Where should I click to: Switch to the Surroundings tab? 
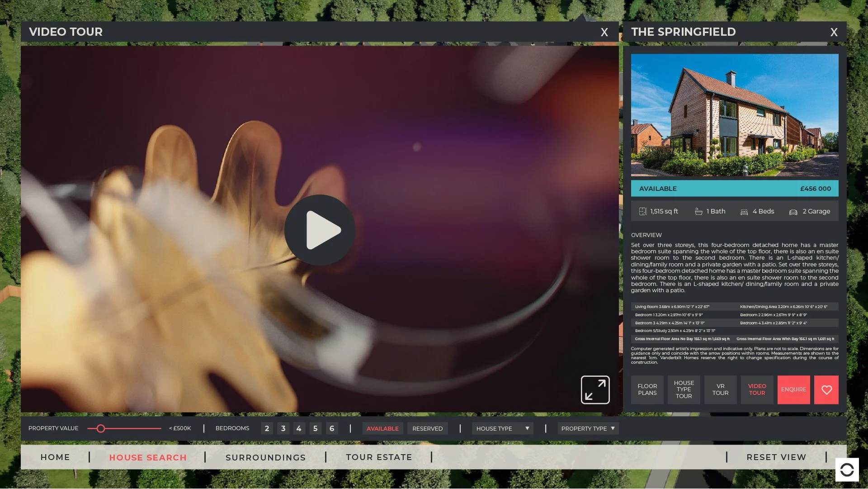point(265,457)
